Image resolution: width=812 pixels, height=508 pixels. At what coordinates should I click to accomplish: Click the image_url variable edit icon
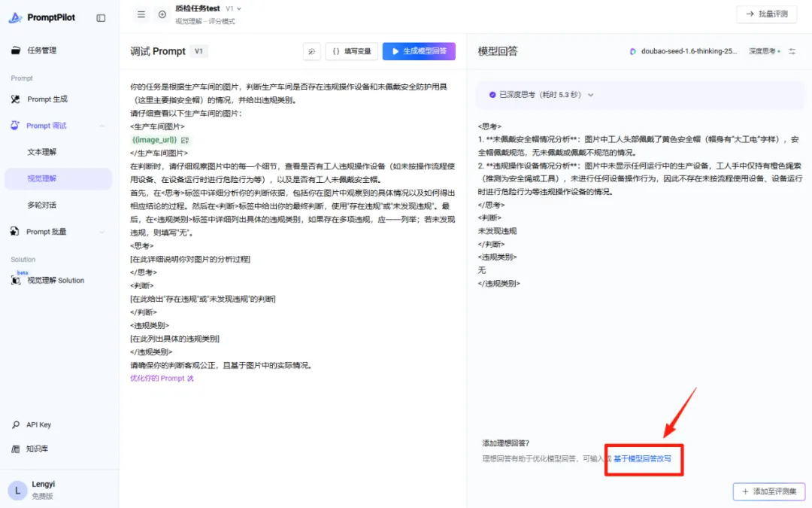[x=185, y=140]
